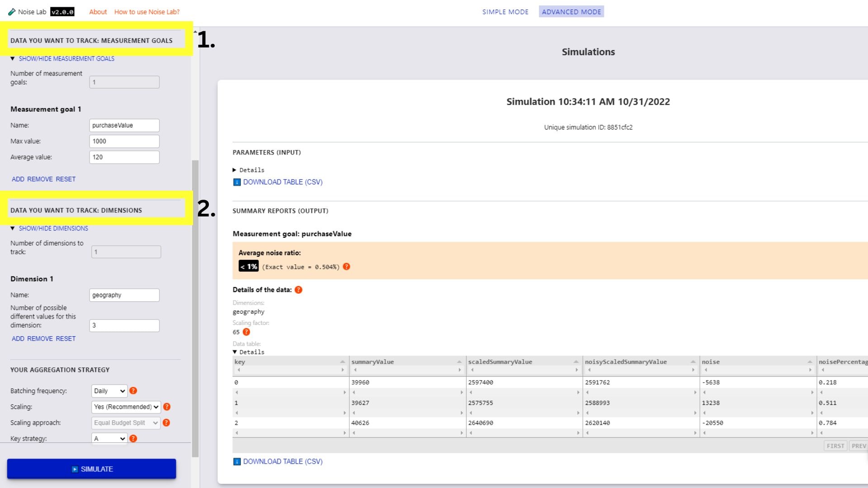
Task: Click the help icon next to Average noise ratio
Action: [x=346, y=266]
